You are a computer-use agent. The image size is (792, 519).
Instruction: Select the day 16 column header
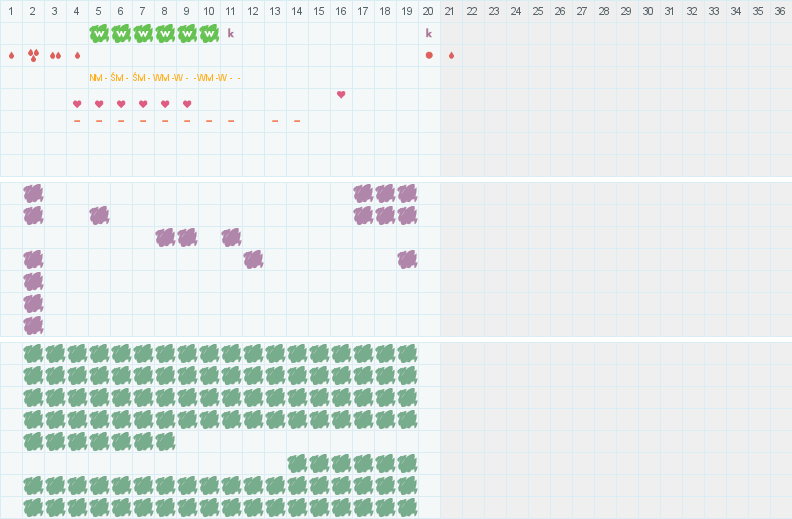(x=341, y=11)
